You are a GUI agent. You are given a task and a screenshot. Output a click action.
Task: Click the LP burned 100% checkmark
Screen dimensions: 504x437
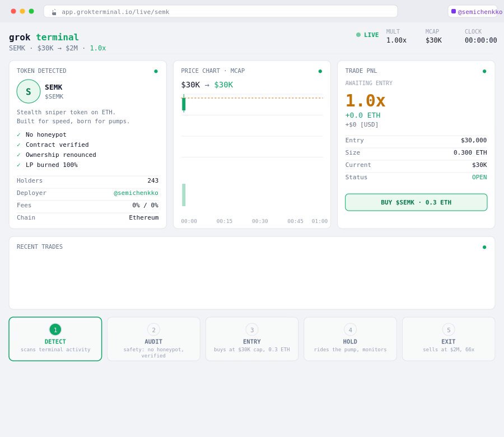coord(18,165)
